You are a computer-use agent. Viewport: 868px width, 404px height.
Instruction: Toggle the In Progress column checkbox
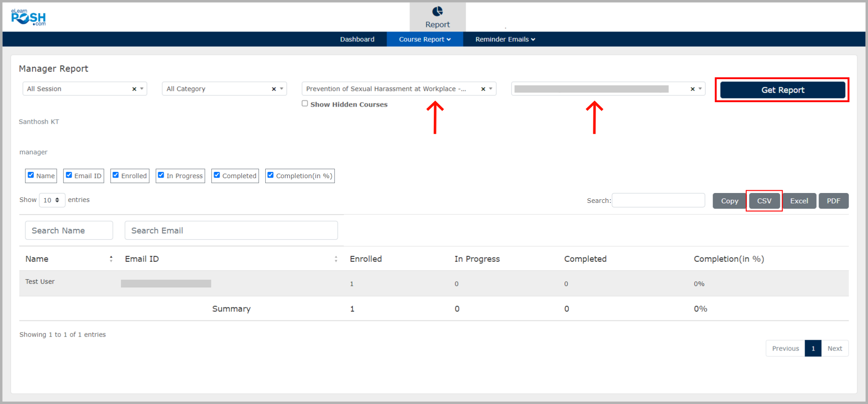pos(161,175)
